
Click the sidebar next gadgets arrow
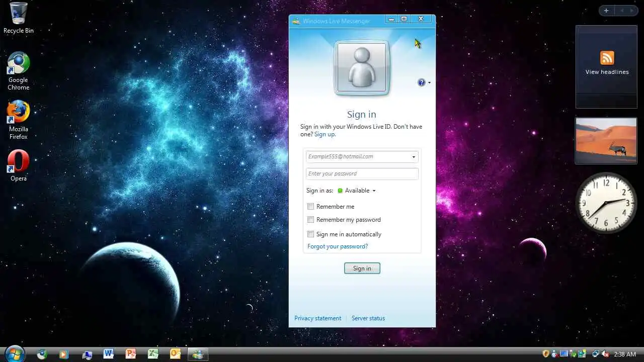pos(631,11)
